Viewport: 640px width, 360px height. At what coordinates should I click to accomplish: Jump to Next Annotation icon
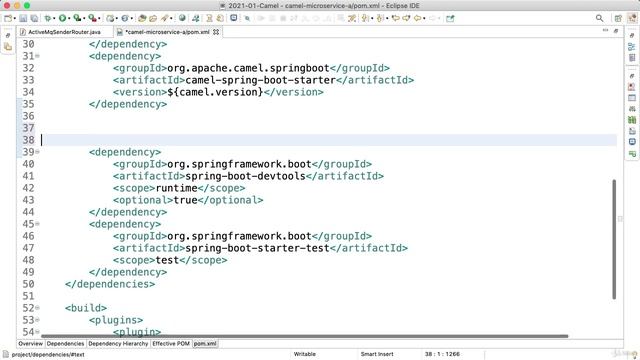tap(365, 18)
